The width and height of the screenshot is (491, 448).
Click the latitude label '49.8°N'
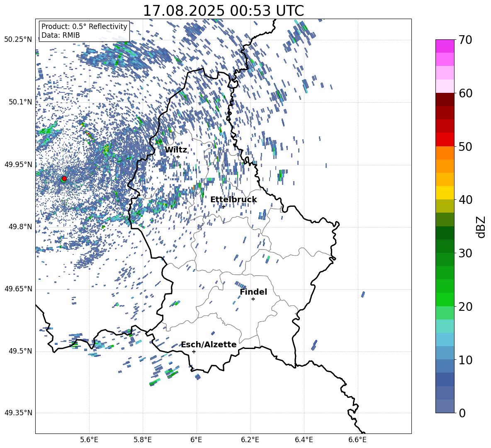[20, 227]
